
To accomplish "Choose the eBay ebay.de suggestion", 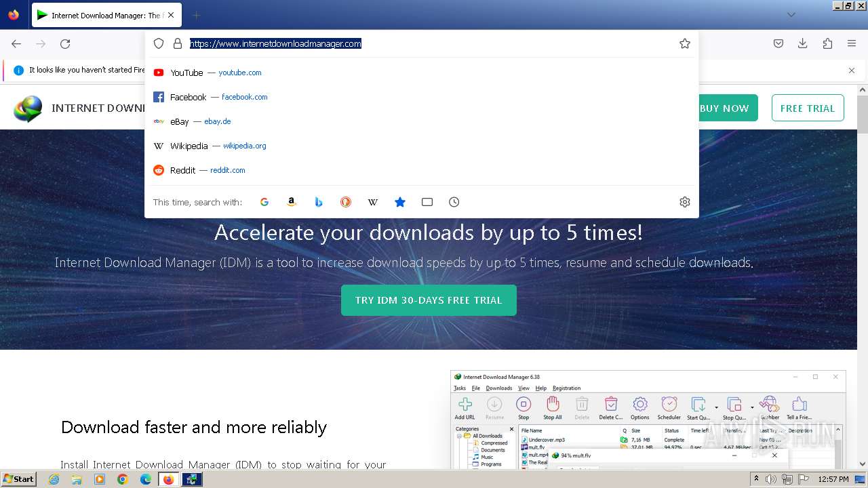I will pyautogui.click(x=422, y=121).
